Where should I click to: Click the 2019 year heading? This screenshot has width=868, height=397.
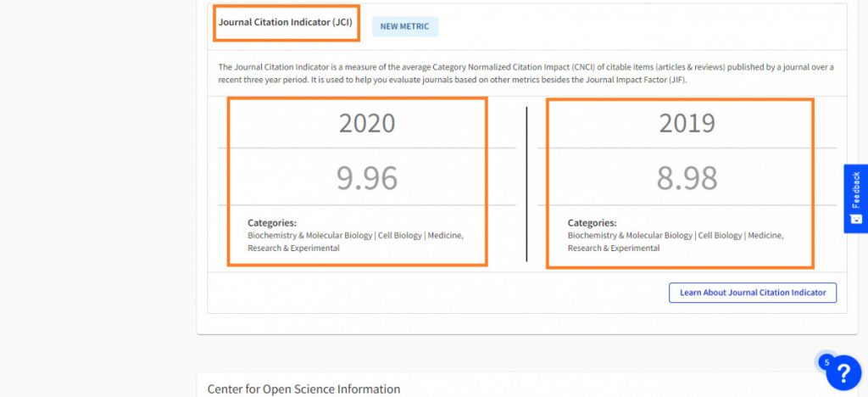tap(687, 123)
